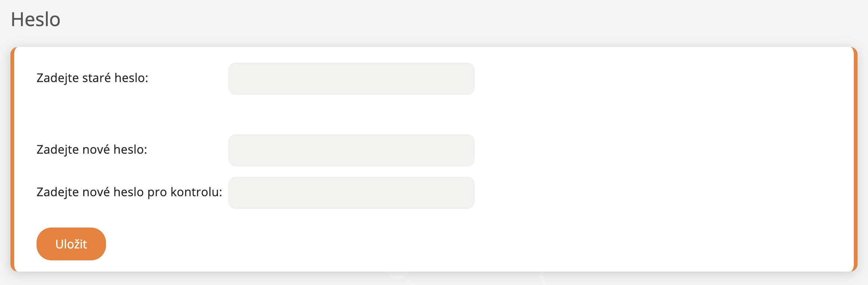Screen dimensions: 868x285
Task: Click the Heslo title above the form
Action: 35,19
